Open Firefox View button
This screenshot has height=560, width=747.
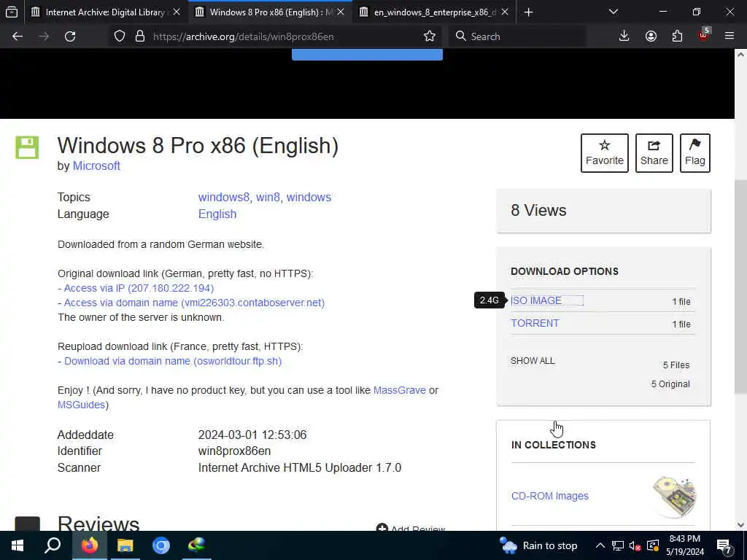click(12, 12)
